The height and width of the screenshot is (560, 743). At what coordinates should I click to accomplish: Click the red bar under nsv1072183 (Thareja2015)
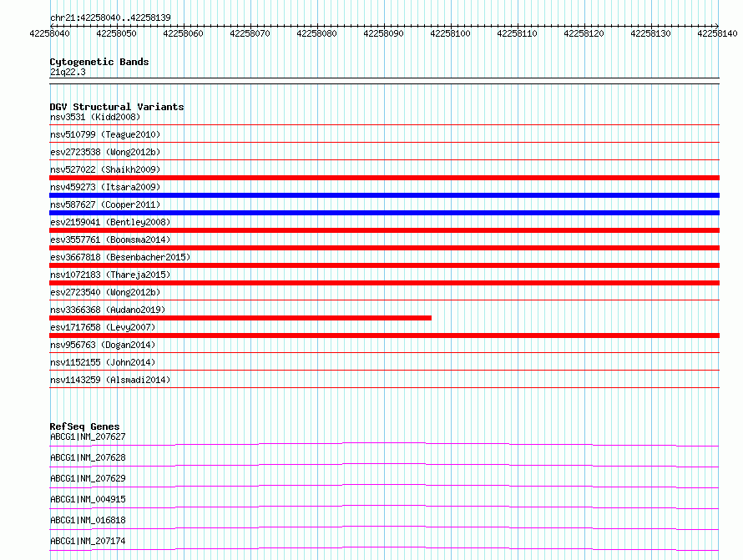384,283
